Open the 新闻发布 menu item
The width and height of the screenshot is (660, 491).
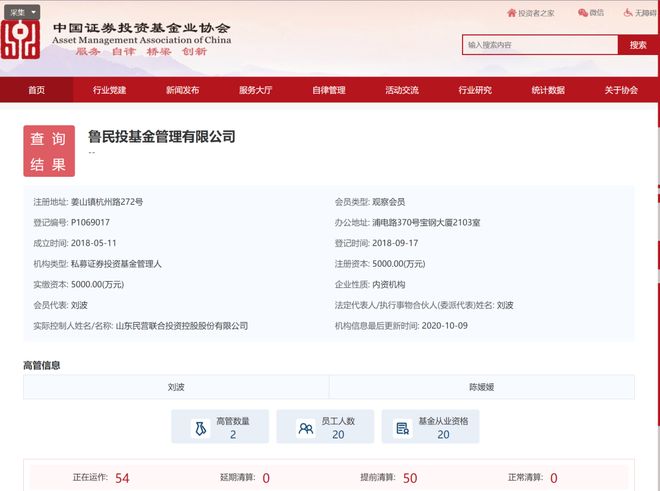pyautogui.click(x=182, y=90)
